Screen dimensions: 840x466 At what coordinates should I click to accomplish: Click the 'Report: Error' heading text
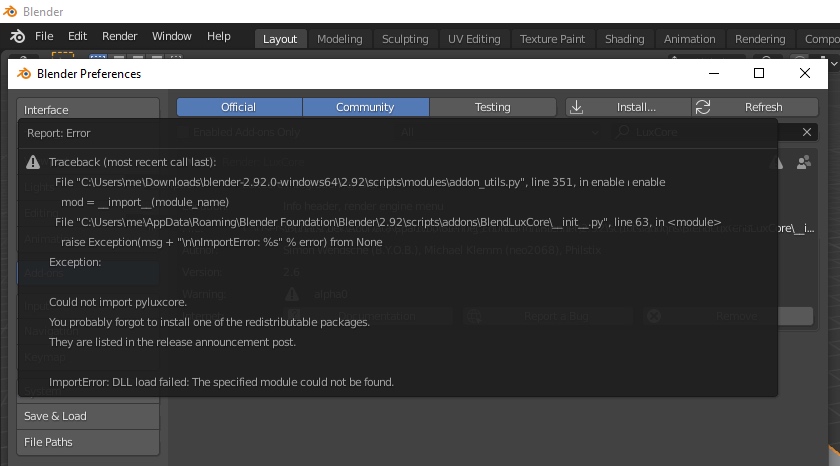tap(59, 133)
